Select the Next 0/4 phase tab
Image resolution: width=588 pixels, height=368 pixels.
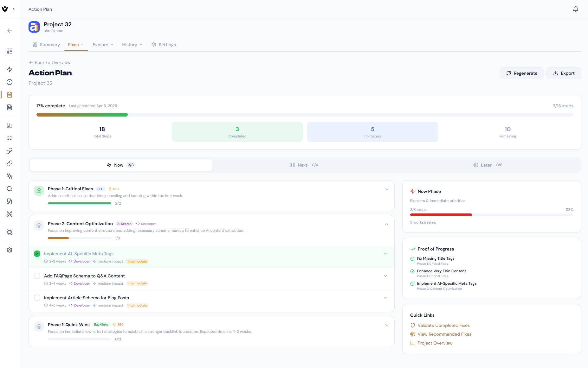point(304,165)
